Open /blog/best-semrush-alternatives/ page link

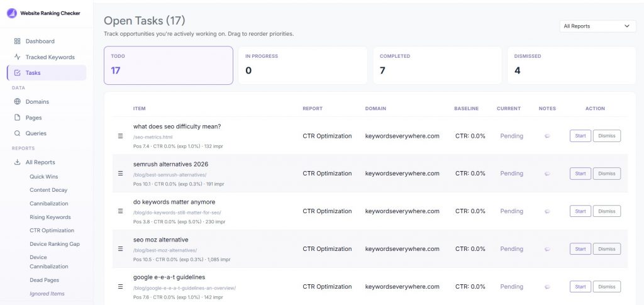click(x=170, y=175)
